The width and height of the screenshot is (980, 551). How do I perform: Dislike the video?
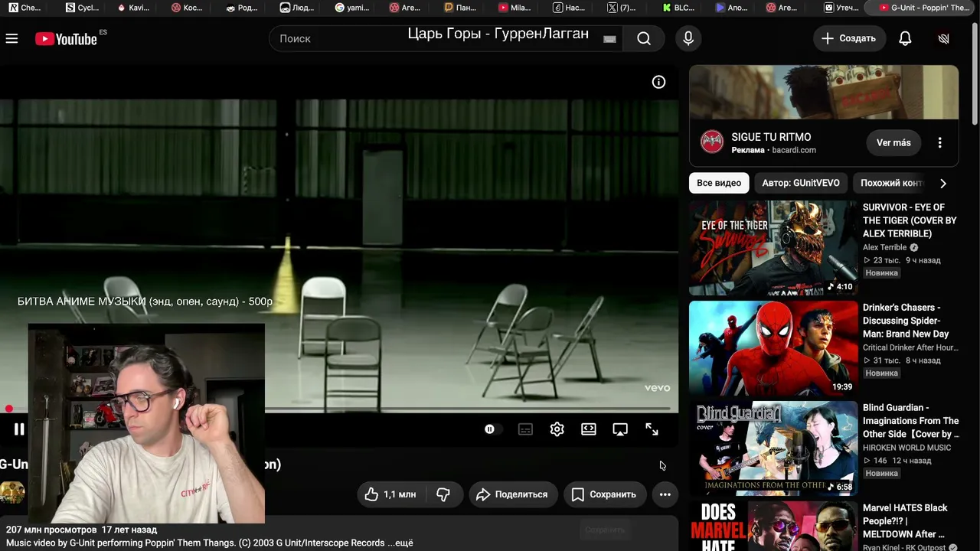(443, 494)
